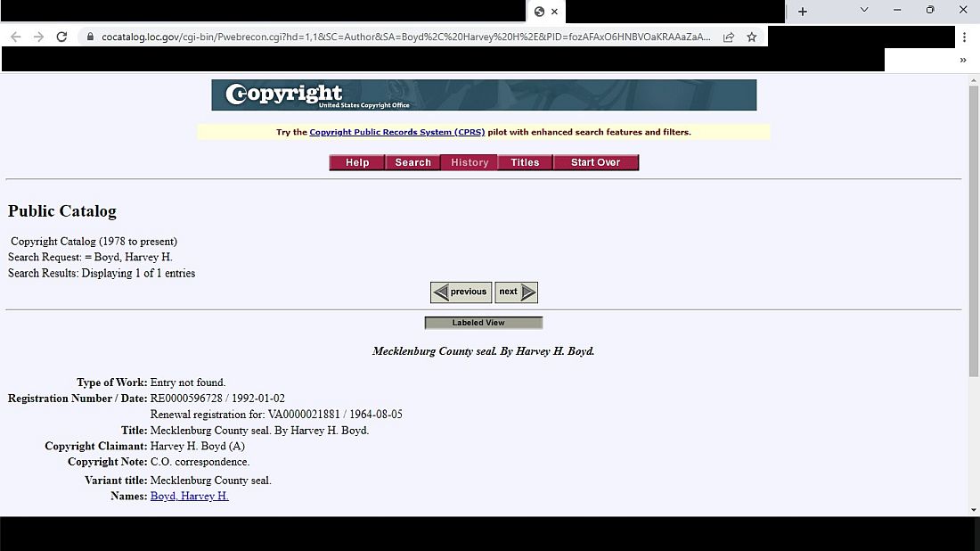Go to the next record
This screenshot has width=980, height=551.
pos(516,292)
